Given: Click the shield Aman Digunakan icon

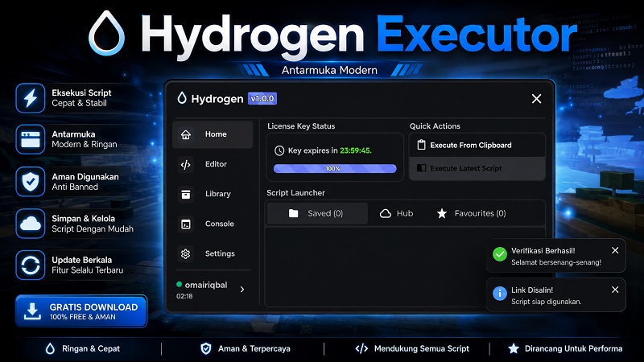Looking at the screenshot, I should pyautogui.click(x=31, y=182).
